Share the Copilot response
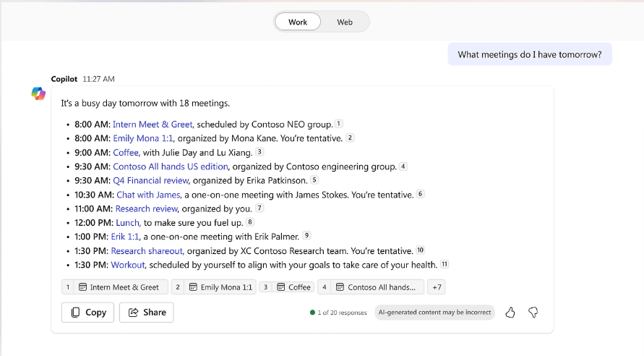The height and width of the screenshot is (356, 644). tap(147, 313)
